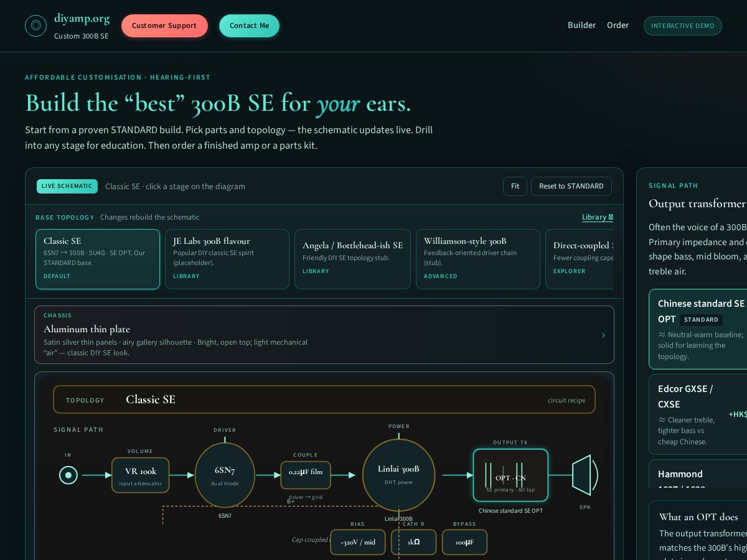Open the 6SN7 driver tube stage
Screen dimensions: 747x560
tap(225, 475)
